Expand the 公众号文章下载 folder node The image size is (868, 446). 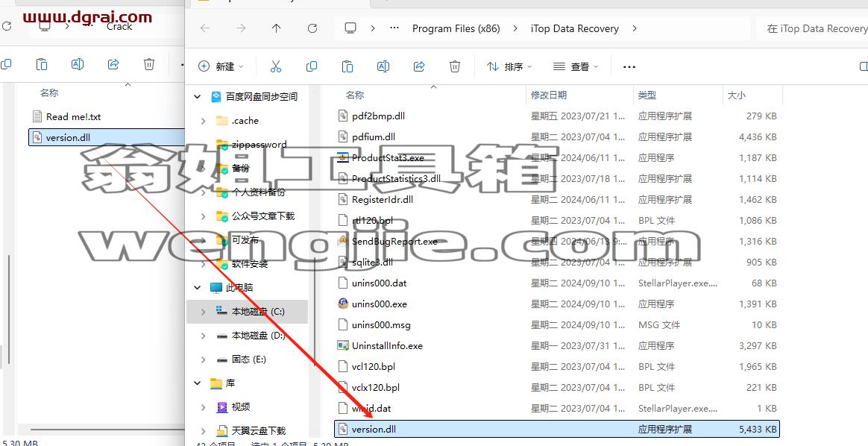pyautogui.click(x=204, y=216)
